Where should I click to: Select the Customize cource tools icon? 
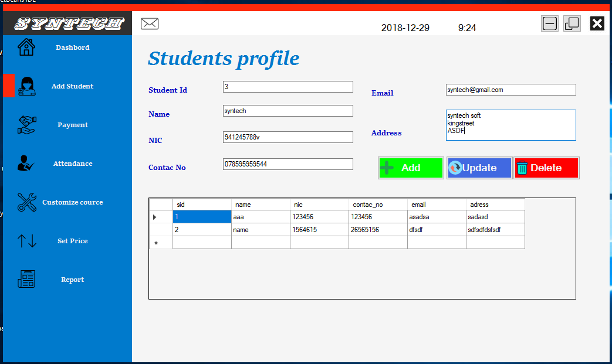point(27,202)
